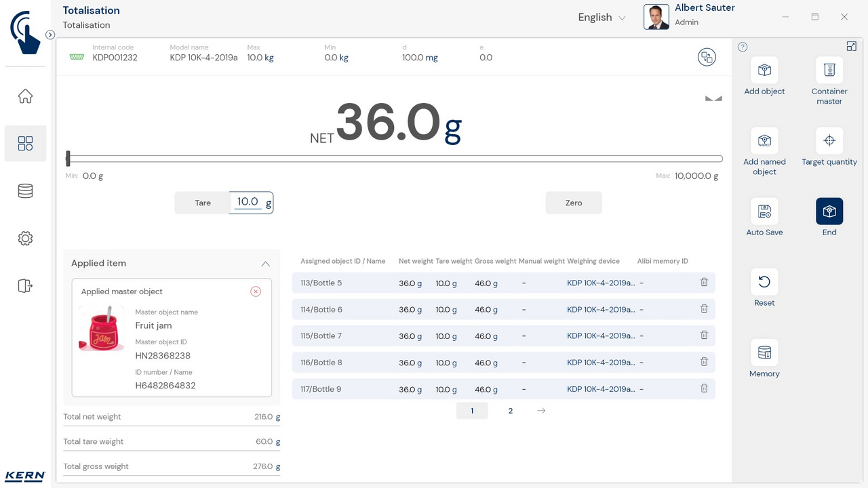
Task: Click the Reset icon
Action: coord(764,282)
